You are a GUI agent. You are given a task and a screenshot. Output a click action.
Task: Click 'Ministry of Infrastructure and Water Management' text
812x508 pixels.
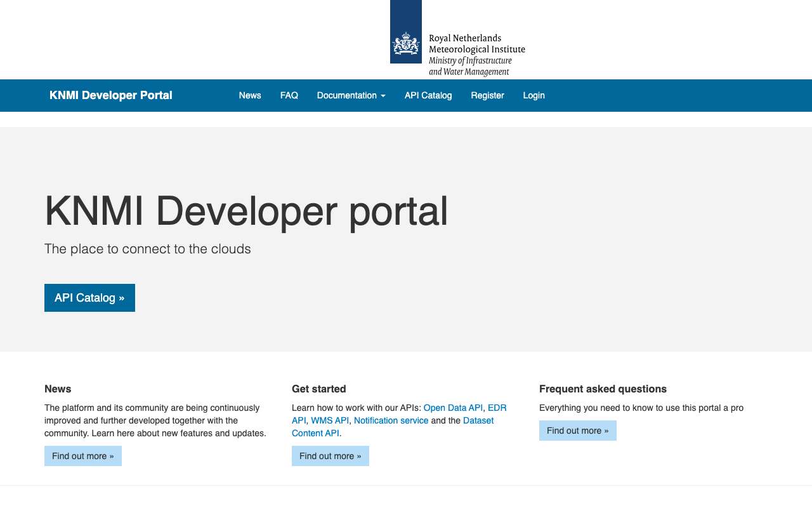(x=470, y=66)
